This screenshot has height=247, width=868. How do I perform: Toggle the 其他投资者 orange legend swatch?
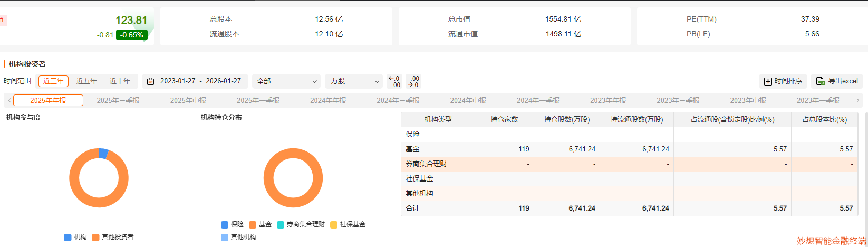coord(96,237)
